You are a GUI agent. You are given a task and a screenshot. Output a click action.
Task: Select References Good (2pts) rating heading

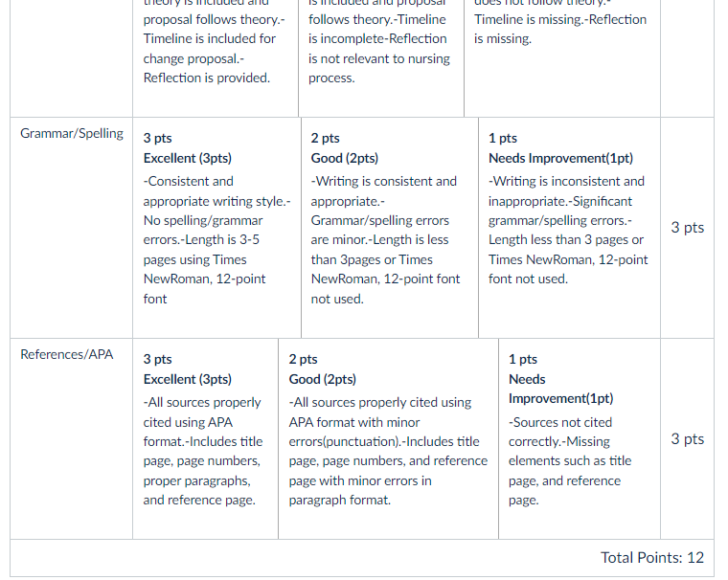(323, 380)
